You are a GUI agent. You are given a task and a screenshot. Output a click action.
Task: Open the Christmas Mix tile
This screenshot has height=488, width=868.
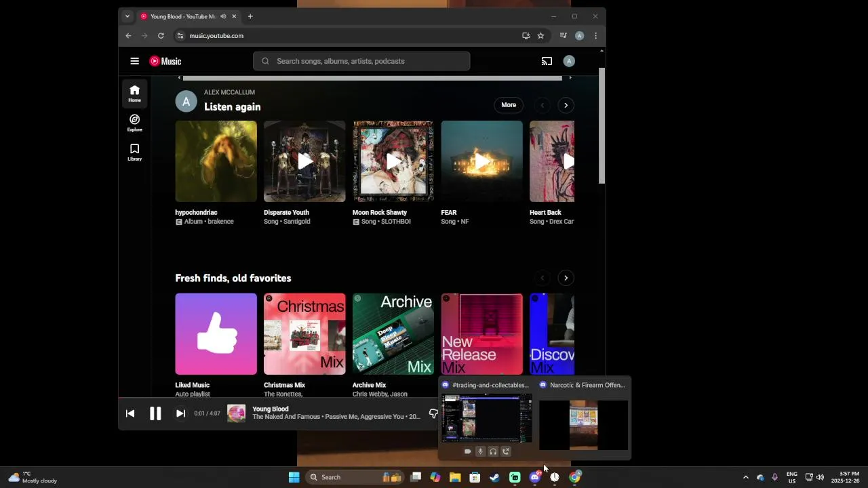pyautogui.click(x=304, y=334)
